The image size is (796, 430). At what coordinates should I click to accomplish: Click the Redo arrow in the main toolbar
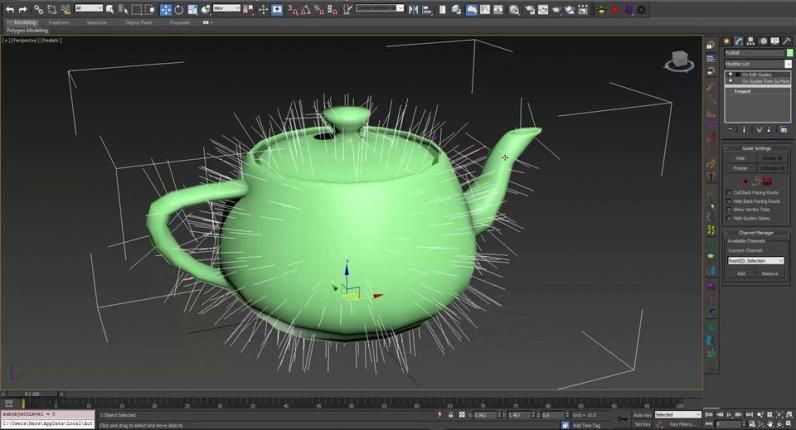point(22,9)
